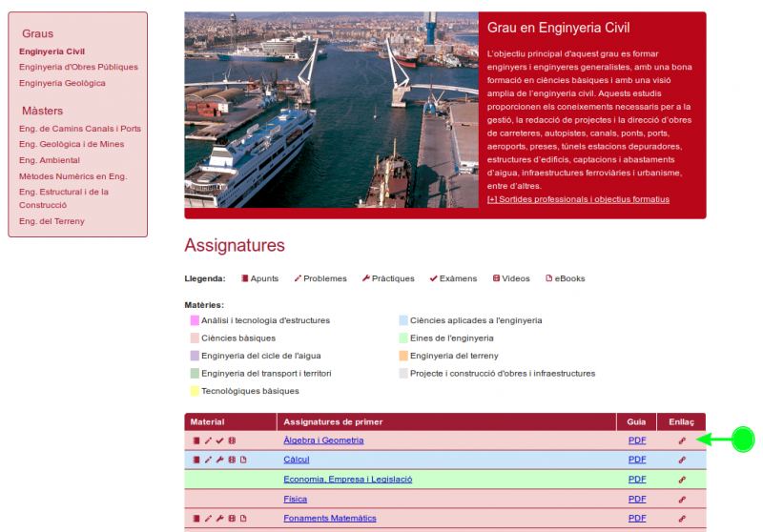The width and height of the screenshot is (763, 532).
Task: Click Enllaç icon for Economia, Empresa i Legislació
Action: (682, 480)
